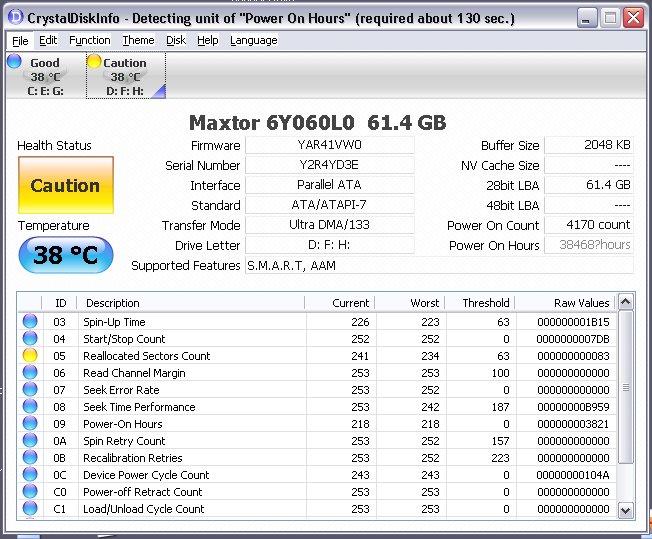Click the Caution health status button
The height and width of the screenshot is (539, 652).
(x=66, y=185)
